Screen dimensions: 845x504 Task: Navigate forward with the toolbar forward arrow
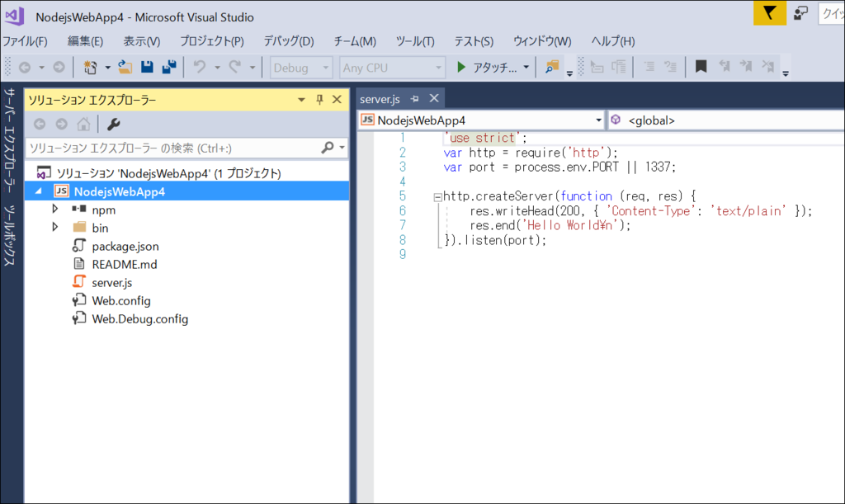coord(59,68)
